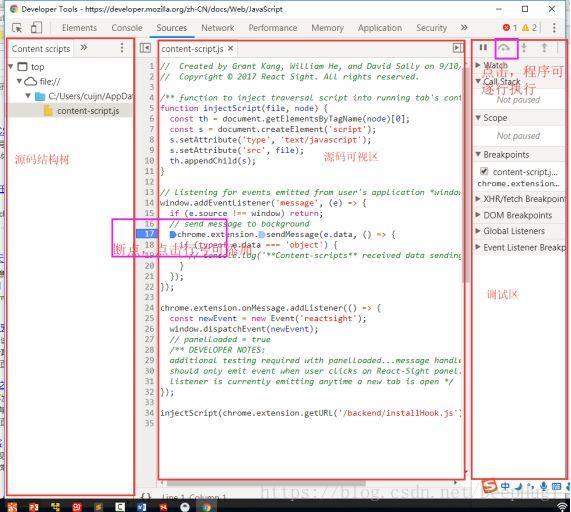571x512 pixels.
Task: Select the Content scripts navigator tab
Action: point(41,49)
